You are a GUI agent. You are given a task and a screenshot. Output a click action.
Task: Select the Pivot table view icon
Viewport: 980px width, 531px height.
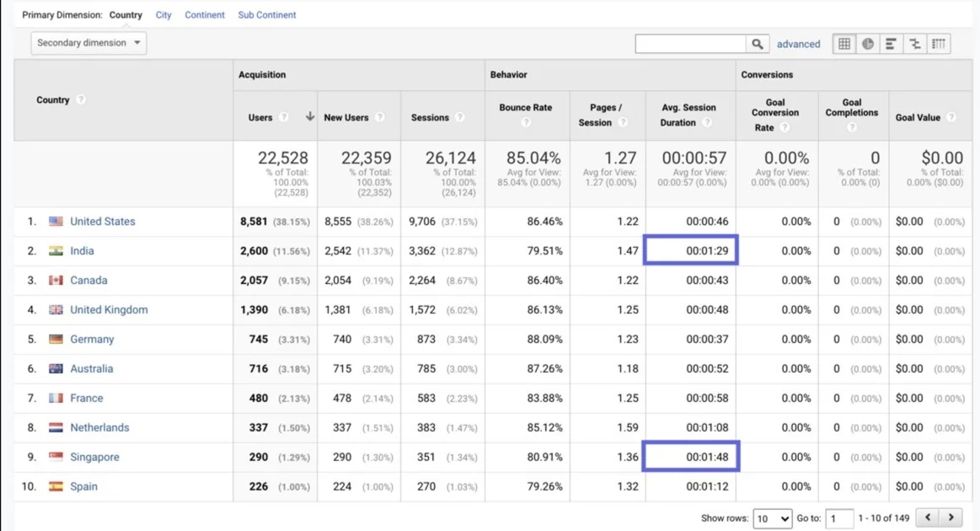click(939, 45)
